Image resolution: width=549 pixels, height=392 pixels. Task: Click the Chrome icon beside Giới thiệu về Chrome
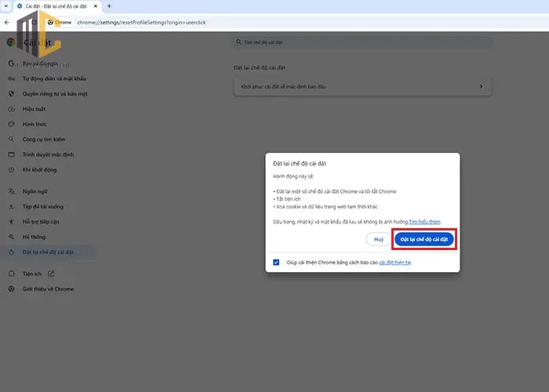tap(11, 289)
